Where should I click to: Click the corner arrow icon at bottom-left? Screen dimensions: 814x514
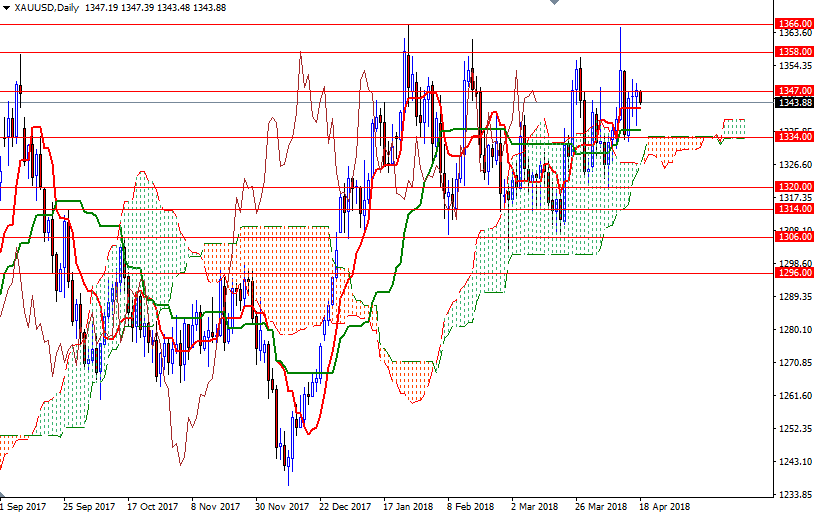(x=2, y=495)
